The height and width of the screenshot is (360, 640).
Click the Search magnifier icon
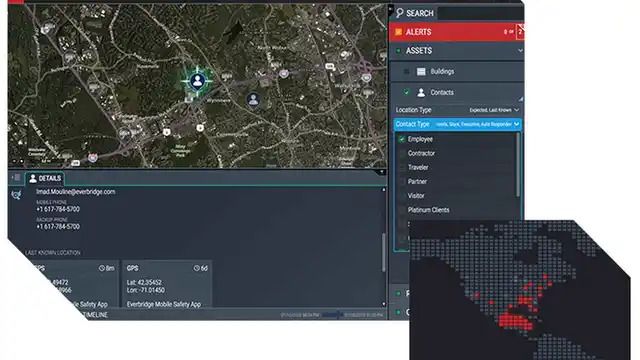click(x=400, y=13)
